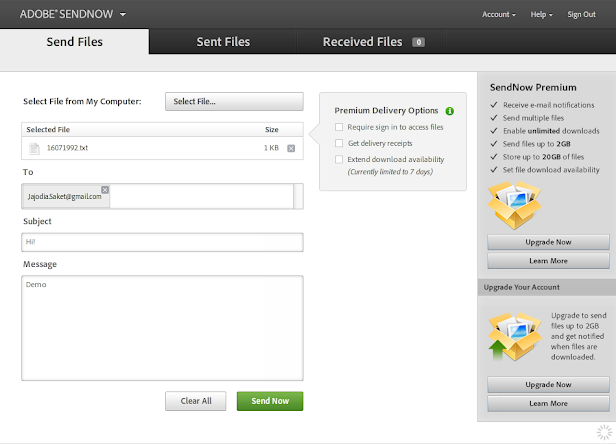The height and width of the screenshot is (444, 616).
Task: Open the Adobe SendNow dropdown arrow
Action: pyautogui.click(x=123, y=15)
